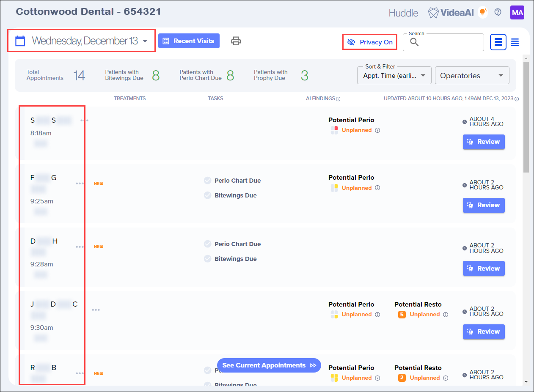This screenshot has width=534, height=392.
Task: Click See Current Appointments button
Action: (269, 365)
